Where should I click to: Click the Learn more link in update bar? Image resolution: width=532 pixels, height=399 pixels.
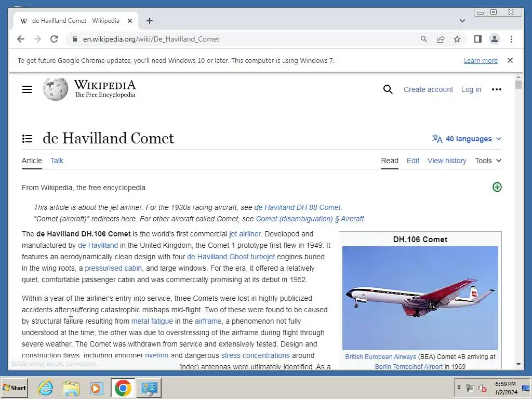coord(481,60)
